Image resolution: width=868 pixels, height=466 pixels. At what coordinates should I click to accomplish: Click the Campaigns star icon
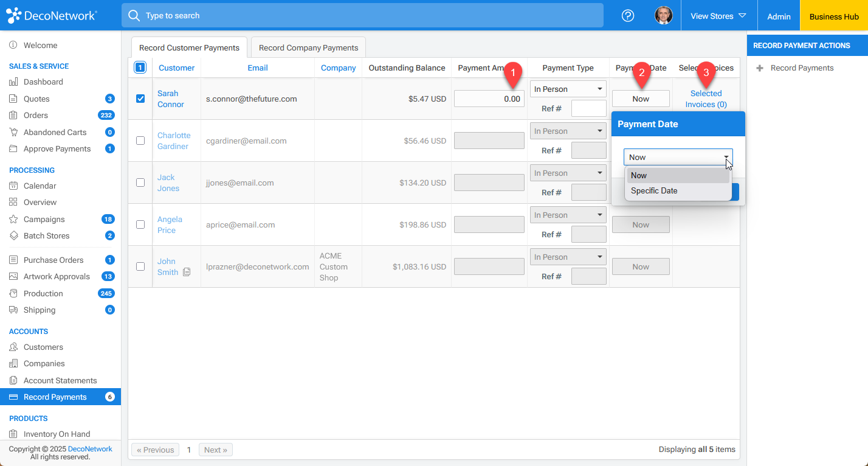13,219
